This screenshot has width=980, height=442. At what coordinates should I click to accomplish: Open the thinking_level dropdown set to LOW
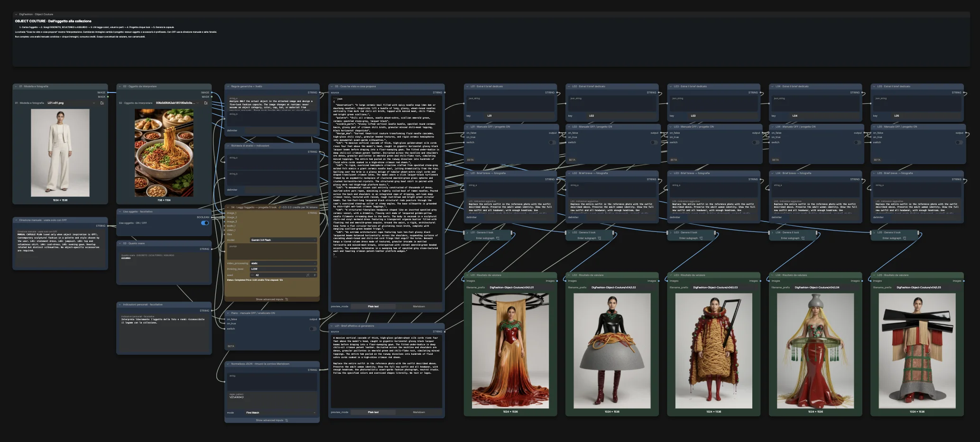click(283, 269)
